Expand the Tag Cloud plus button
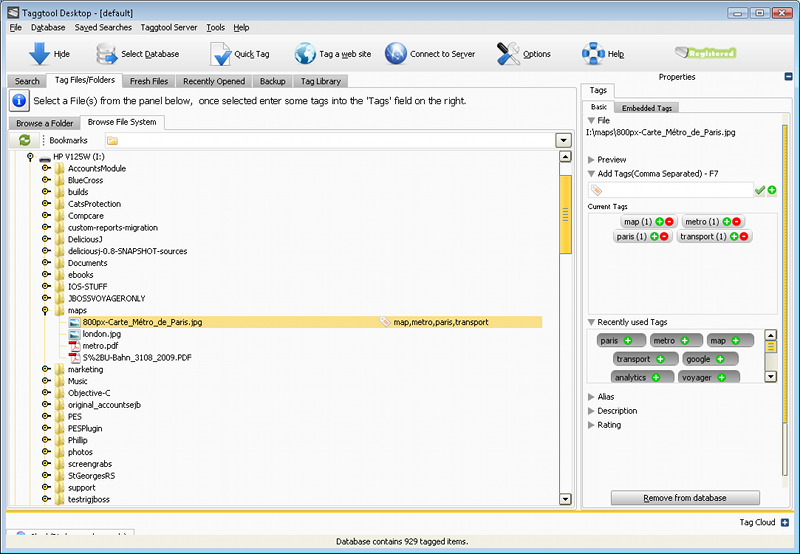This screenshot has width=800, height=554. point(785,522)
